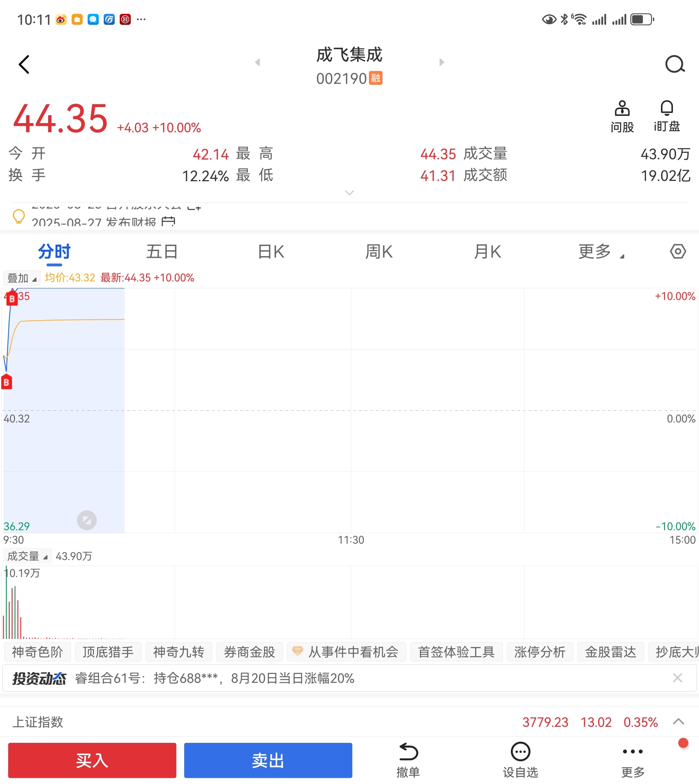The height and width of the screenshot is (784, 699).
Task: Switch to 周K chart tab
Action: point(379,252)
